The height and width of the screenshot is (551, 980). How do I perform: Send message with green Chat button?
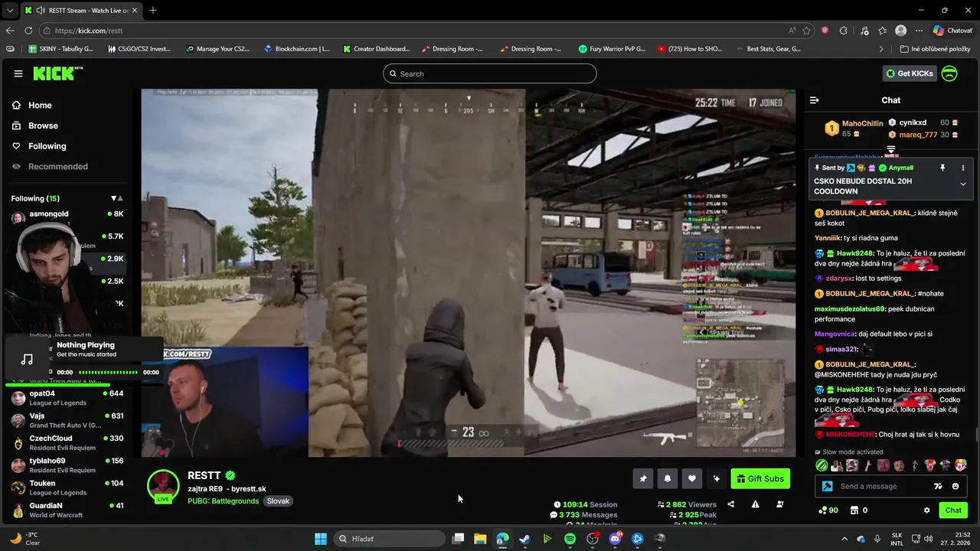pyautogui.click(x=953, y=510)
